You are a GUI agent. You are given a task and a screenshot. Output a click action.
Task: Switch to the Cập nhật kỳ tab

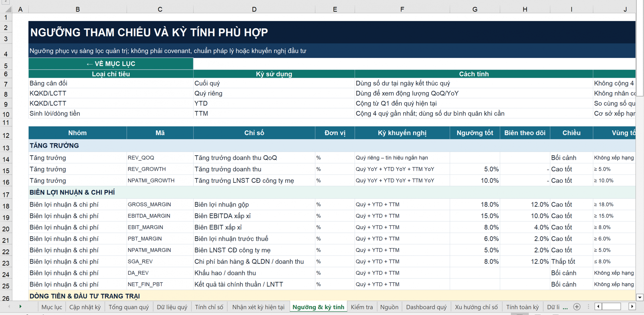[x=85, y=307]
